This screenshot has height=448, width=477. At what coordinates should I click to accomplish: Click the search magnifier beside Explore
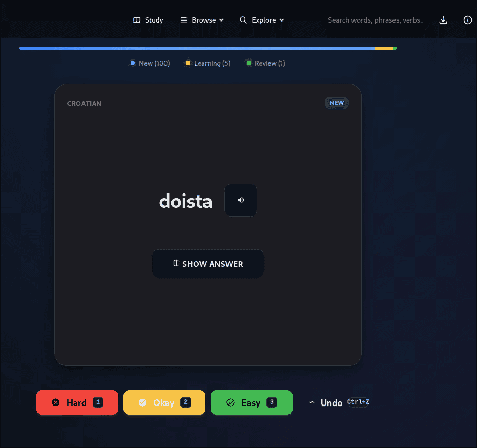click(x=243, y=20)
